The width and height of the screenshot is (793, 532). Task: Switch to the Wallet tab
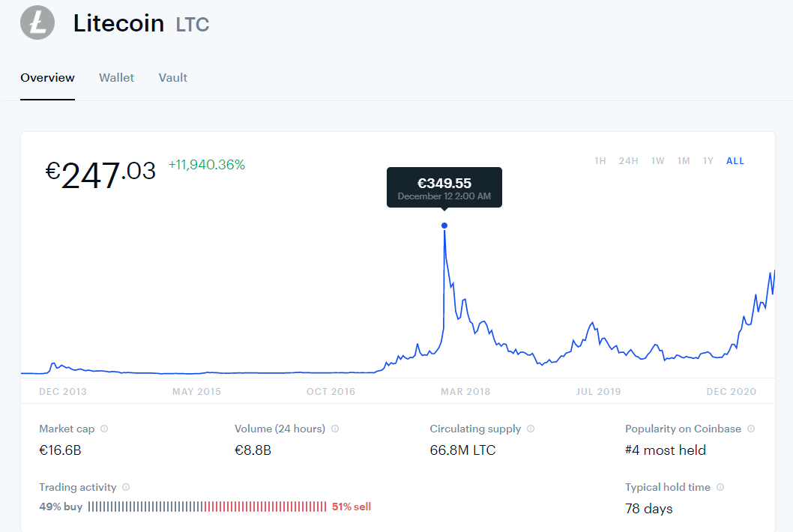coord(116,78)
